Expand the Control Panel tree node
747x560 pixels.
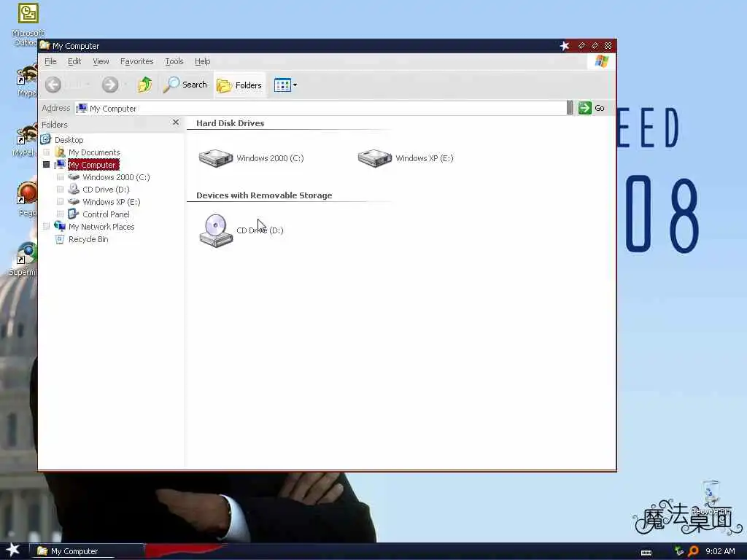click(x=60, y=214)
